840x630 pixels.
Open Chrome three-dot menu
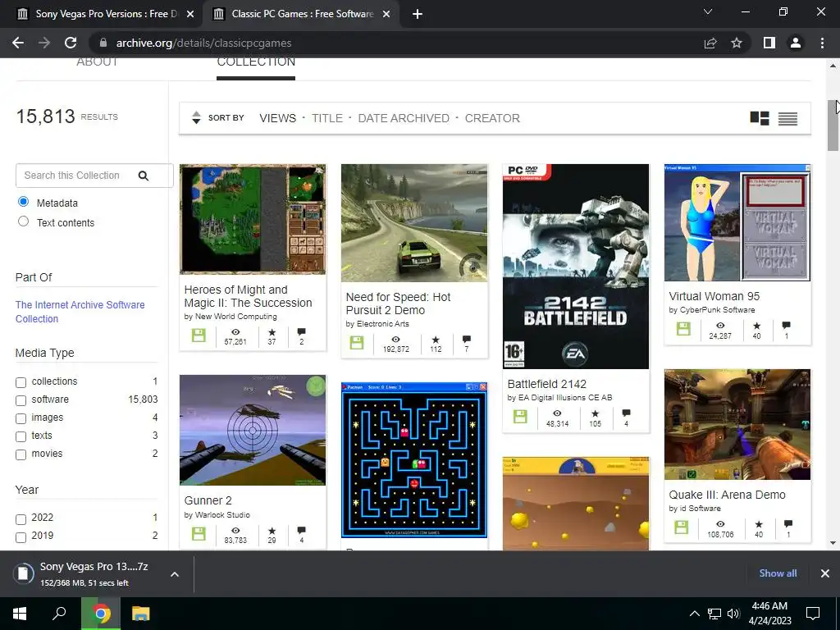(822, 43)
